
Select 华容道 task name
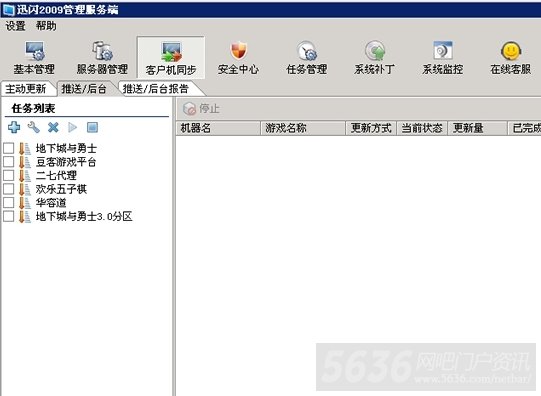coord(51,203)
